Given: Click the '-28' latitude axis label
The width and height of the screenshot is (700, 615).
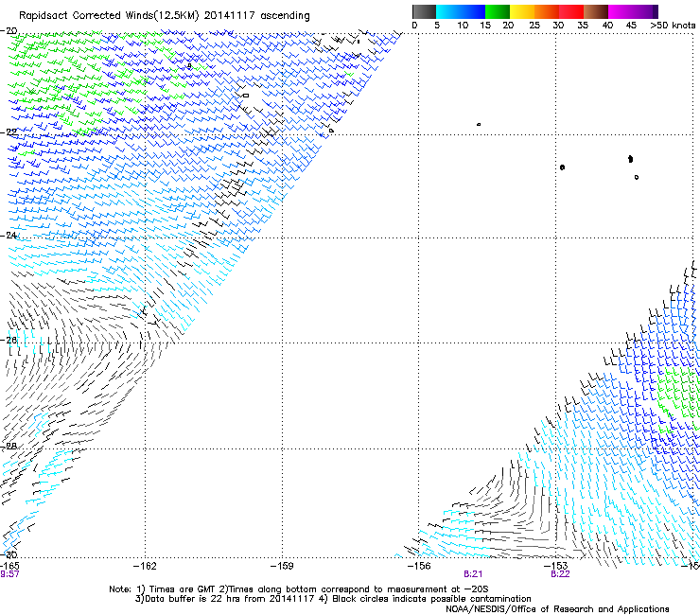Looking at the screenshot, I should tap(9, 447).
